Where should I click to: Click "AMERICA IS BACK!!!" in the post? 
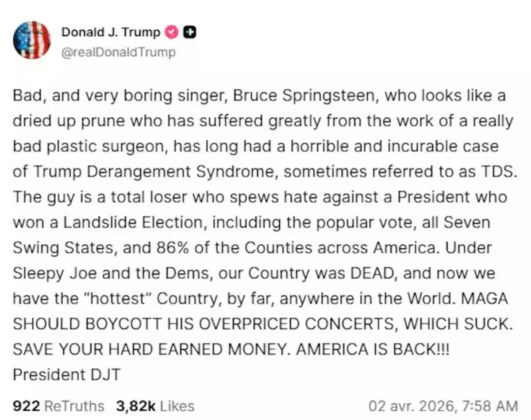[373, 349]
